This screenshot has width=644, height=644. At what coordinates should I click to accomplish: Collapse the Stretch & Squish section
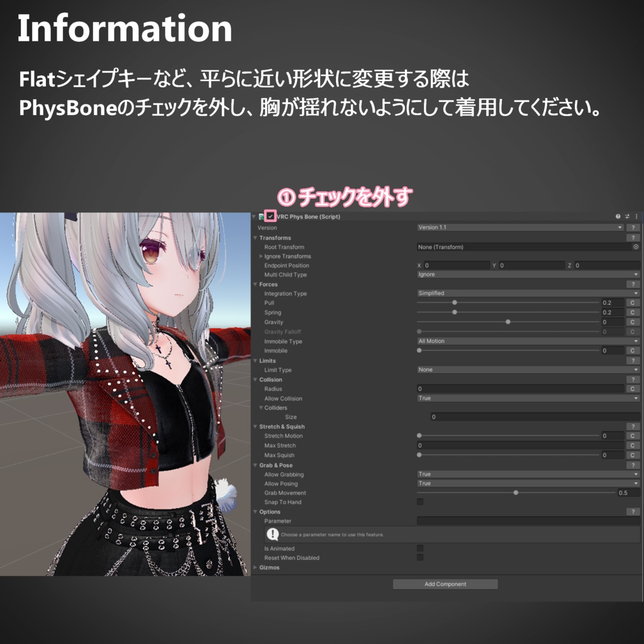pos(257,426)
